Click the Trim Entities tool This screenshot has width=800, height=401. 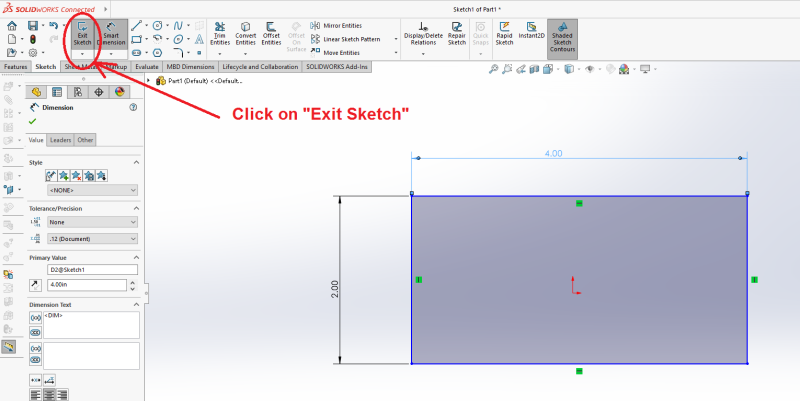220,34
